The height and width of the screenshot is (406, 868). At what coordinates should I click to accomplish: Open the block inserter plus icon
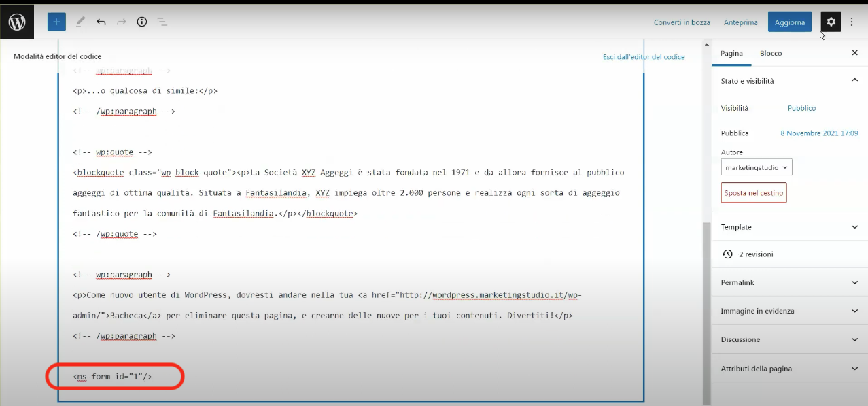click(x=56, y=21)
